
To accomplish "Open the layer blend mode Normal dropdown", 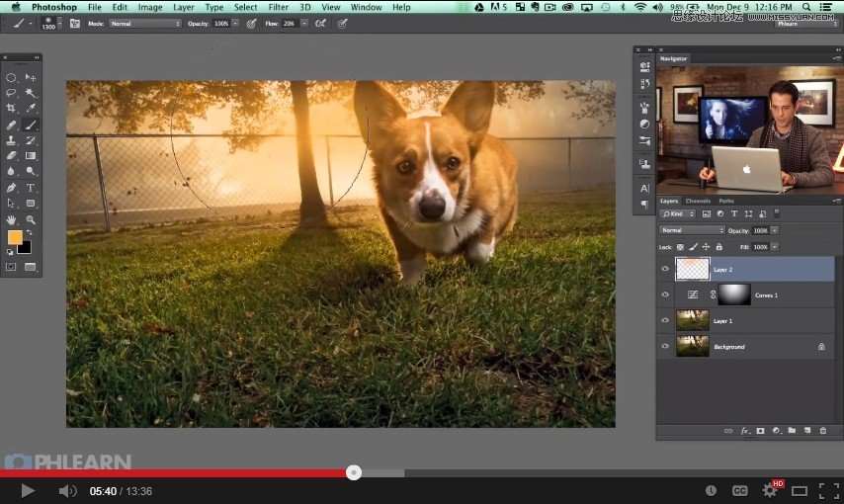I will pos(692,230).
